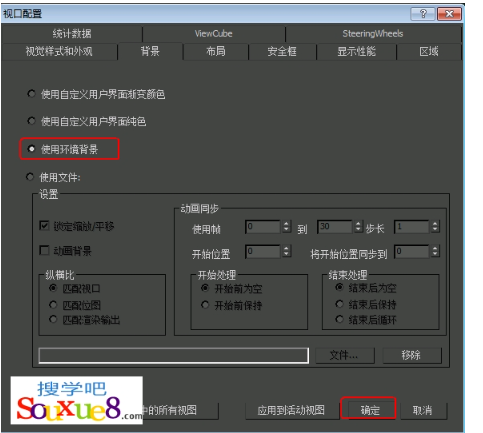Choose 开始前为空 start processing option
The image size is (483, 433).
(205, 288)
